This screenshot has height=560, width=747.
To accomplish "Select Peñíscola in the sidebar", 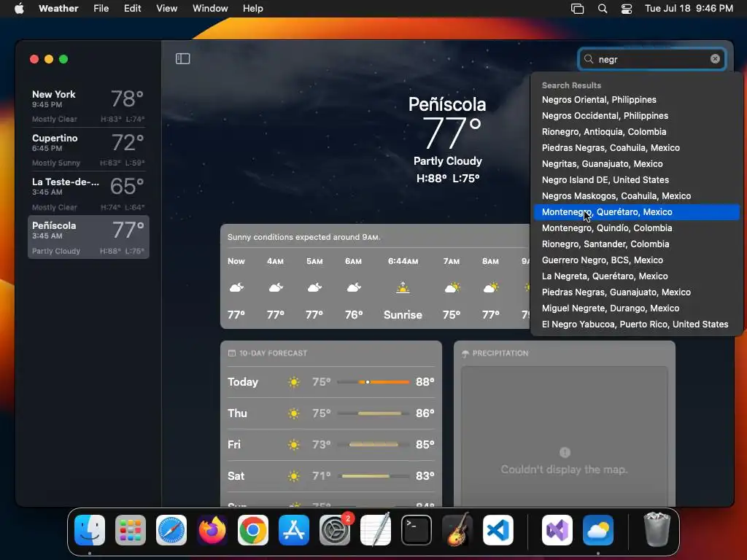I will pyautogui.click(x=88, y=237).
